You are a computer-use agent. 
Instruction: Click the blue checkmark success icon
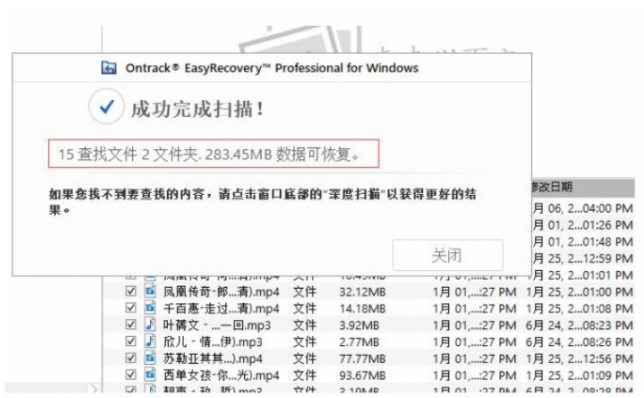coord(106,106)
